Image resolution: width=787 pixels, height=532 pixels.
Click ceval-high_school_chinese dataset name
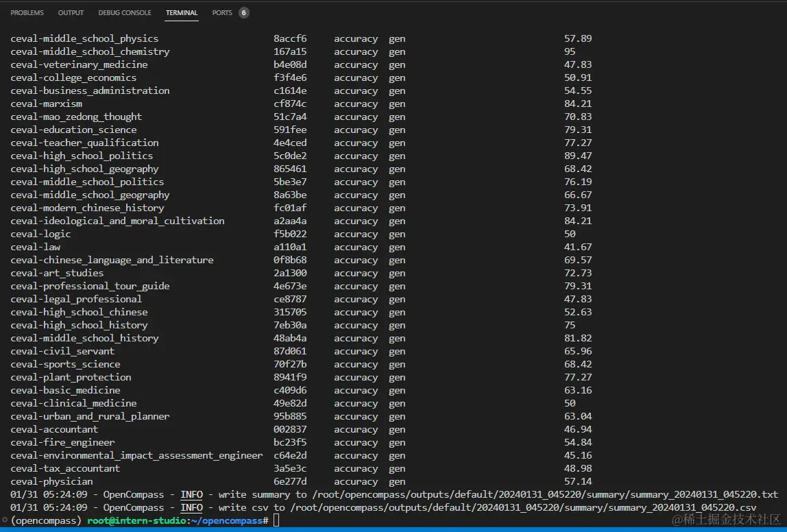click(79, 313)
